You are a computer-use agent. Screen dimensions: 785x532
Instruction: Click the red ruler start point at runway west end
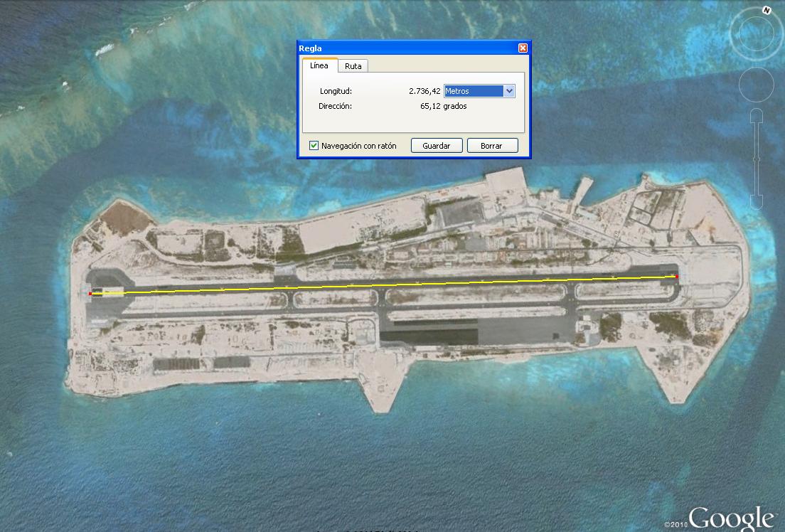(90, 293)
